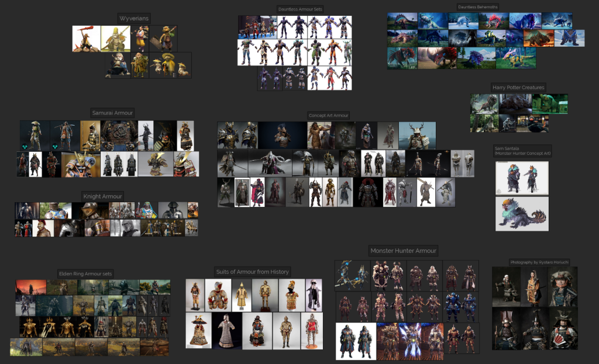This screenshot has width=599, height=364.
Task: Pick Sam Santala's orange-maned monster concept art
Action: tap(522, 214)
